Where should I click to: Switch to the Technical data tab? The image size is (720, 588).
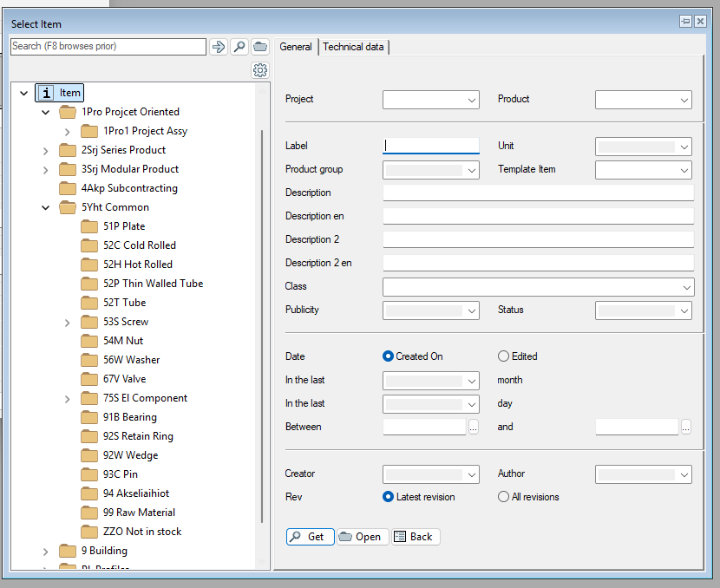pos(353,47)
